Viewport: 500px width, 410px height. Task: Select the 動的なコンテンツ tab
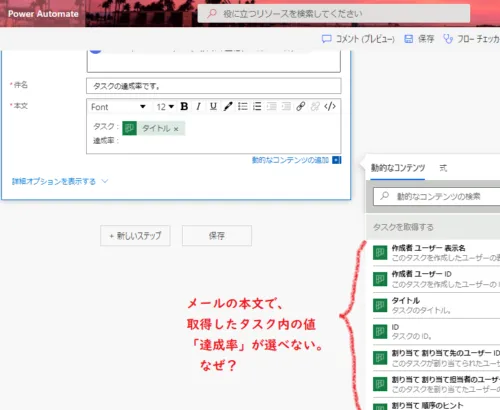398,168
